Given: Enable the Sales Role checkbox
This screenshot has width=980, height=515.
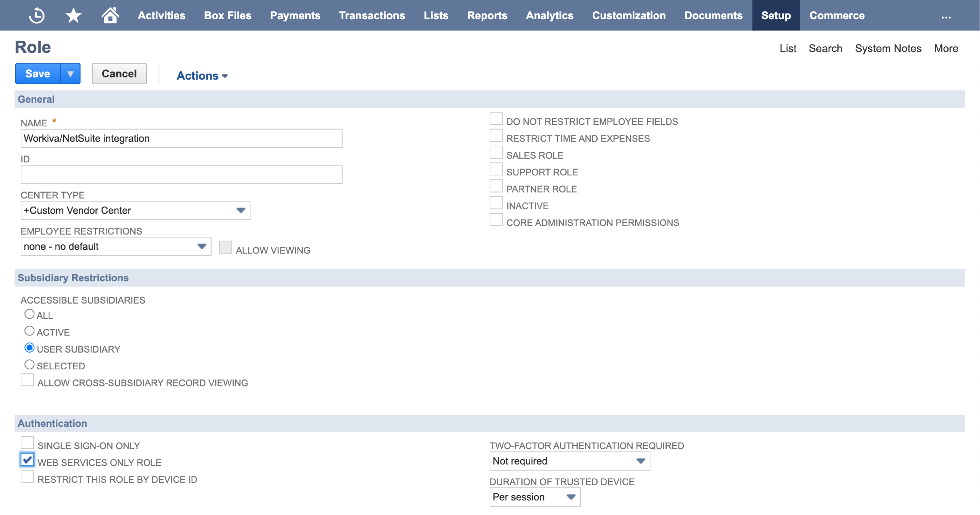Looking at the screenshot, I should pos(496,152).
